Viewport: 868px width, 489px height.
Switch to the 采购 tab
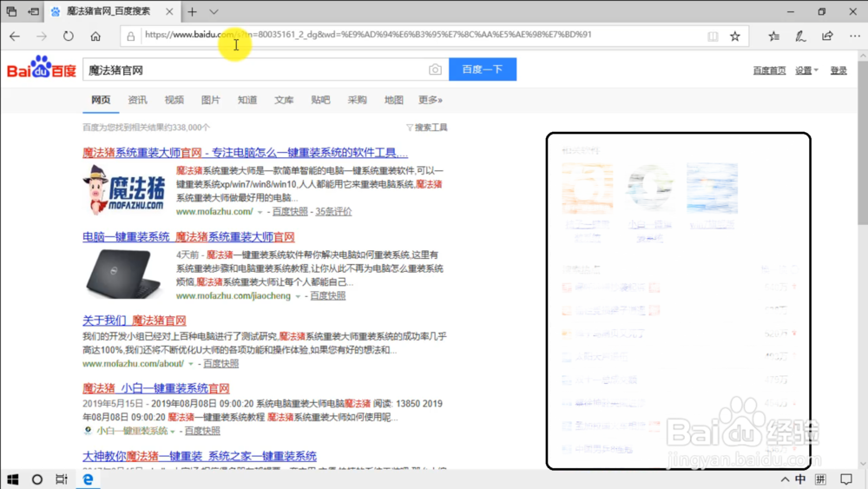357,100
